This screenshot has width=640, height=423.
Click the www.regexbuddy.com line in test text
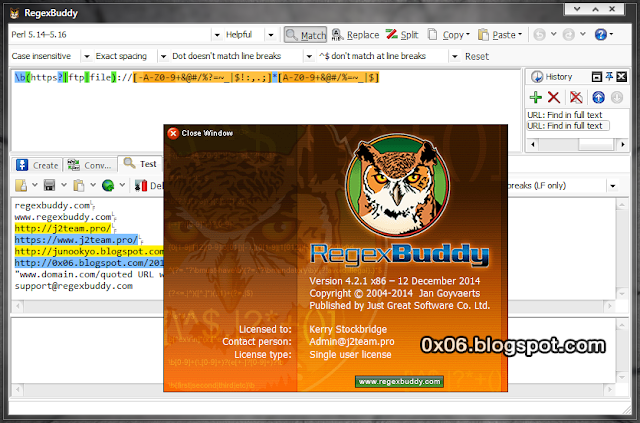(63, 217)
